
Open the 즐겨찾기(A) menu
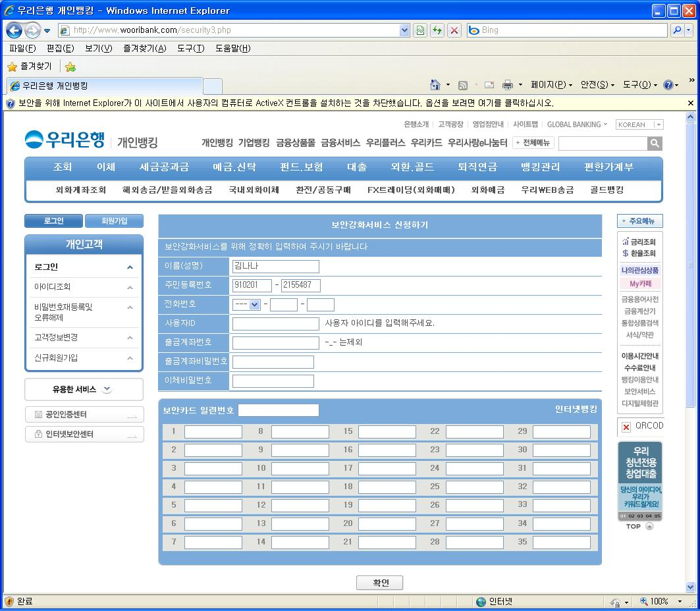tap(145, 48)
